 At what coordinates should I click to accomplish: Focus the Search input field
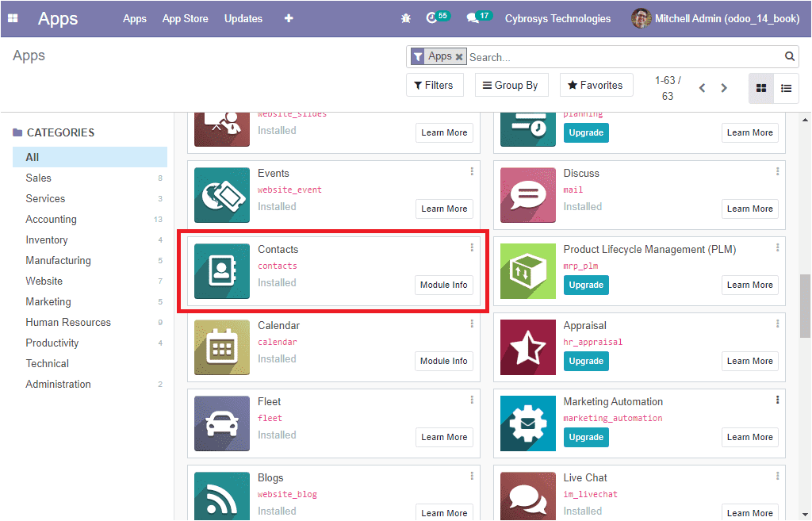click(625, 57)
